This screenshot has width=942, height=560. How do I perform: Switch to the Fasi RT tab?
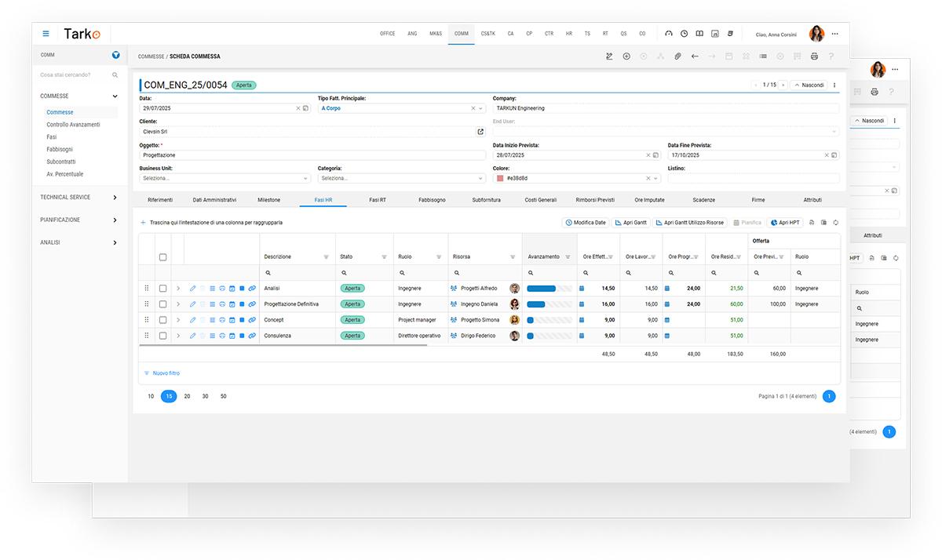pyautogui.click(x=378, y=200)
